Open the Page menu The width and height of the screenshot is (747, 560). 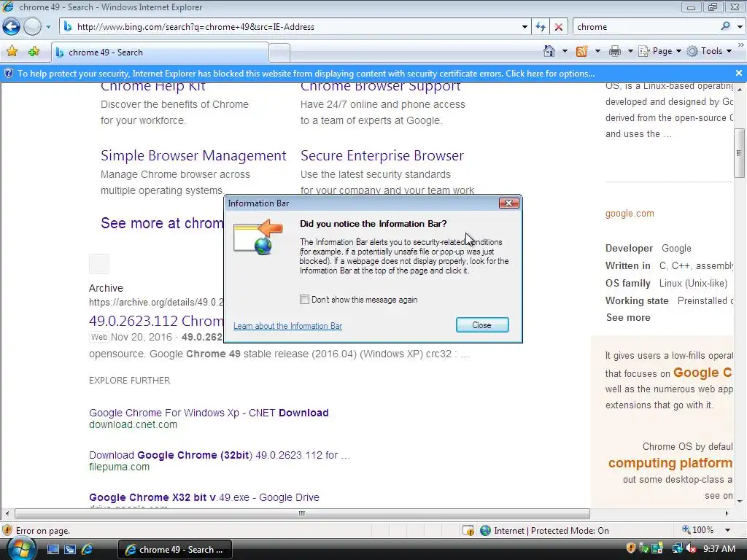[659, 51]
